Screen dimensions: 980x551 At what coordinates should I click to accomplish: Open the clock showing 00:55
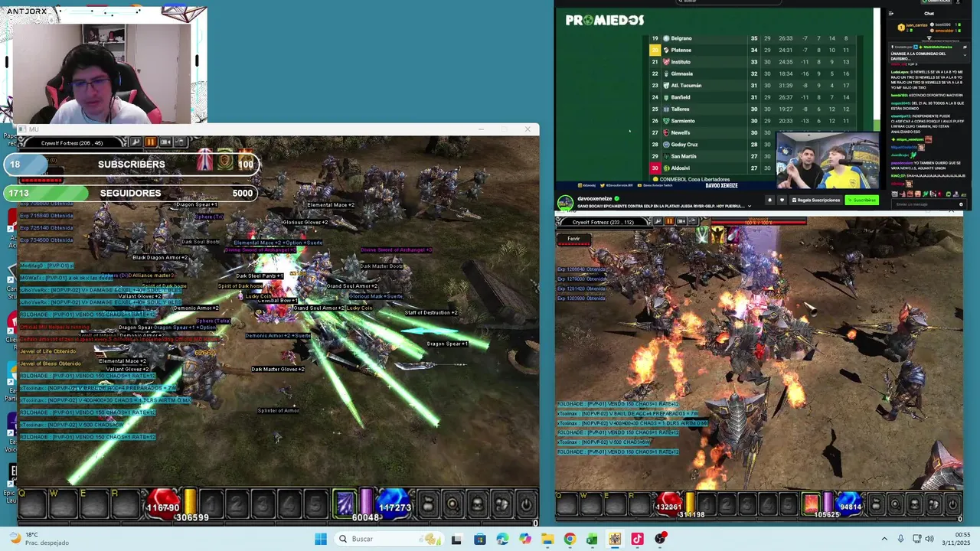pos(956,539)
